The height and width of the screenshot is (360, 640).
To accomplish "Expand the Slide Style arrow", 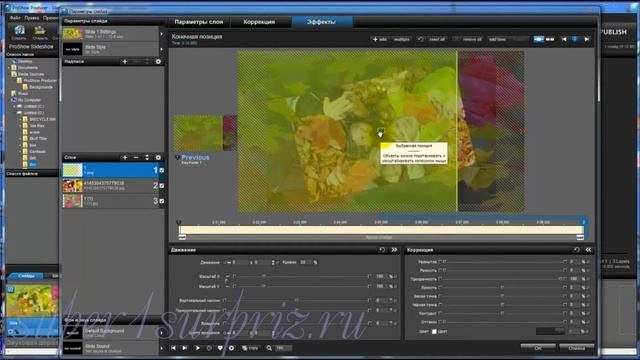I will pos(162,49).
